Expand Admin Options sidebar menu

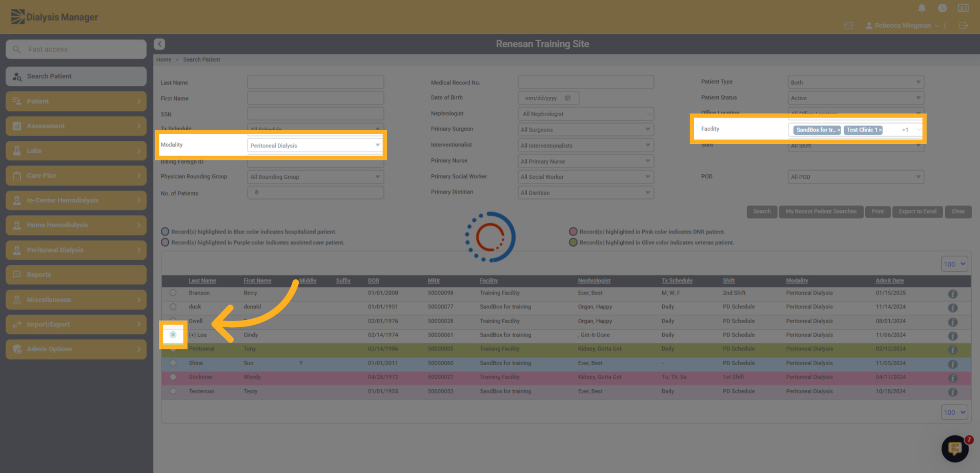click(76, 349)
